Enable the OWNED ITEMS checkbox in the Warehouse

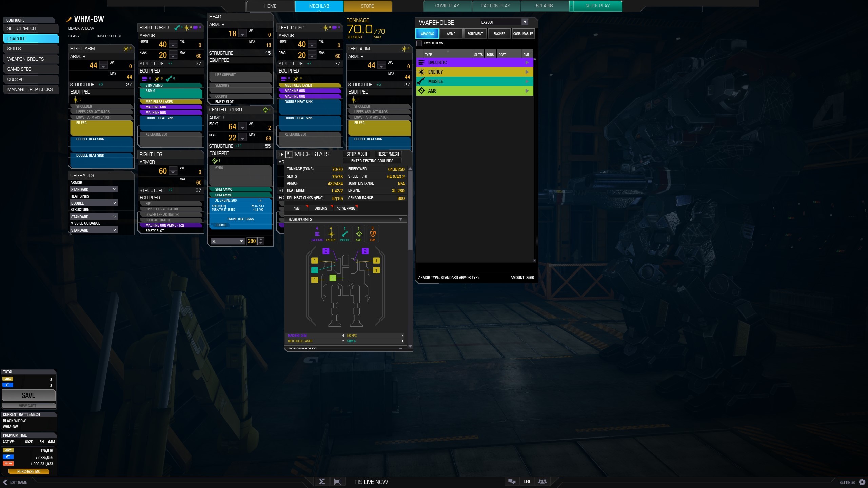419,43
